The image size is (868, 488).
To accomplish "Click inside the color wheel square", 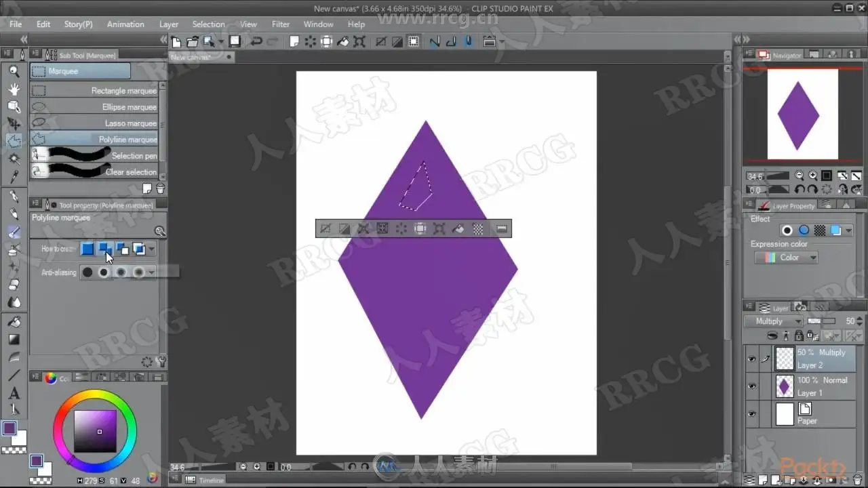I will pos(95,431).
